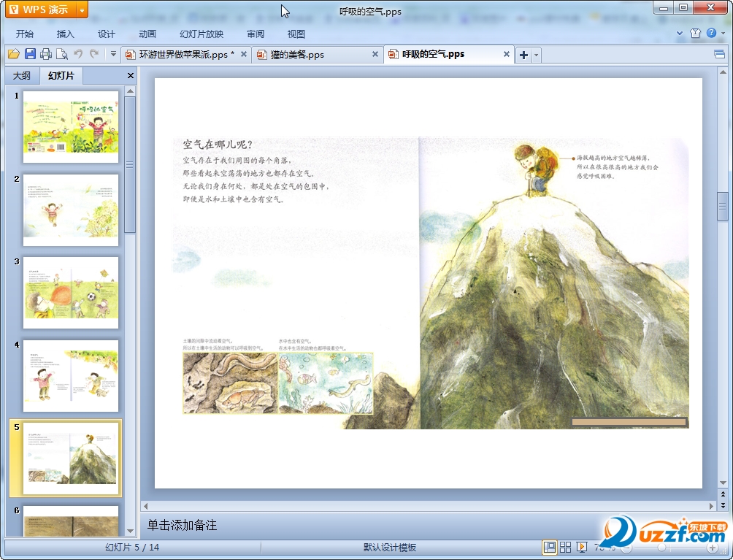
Task: Save the presentation with the floppy icon
Action: (x=30, y=54)
